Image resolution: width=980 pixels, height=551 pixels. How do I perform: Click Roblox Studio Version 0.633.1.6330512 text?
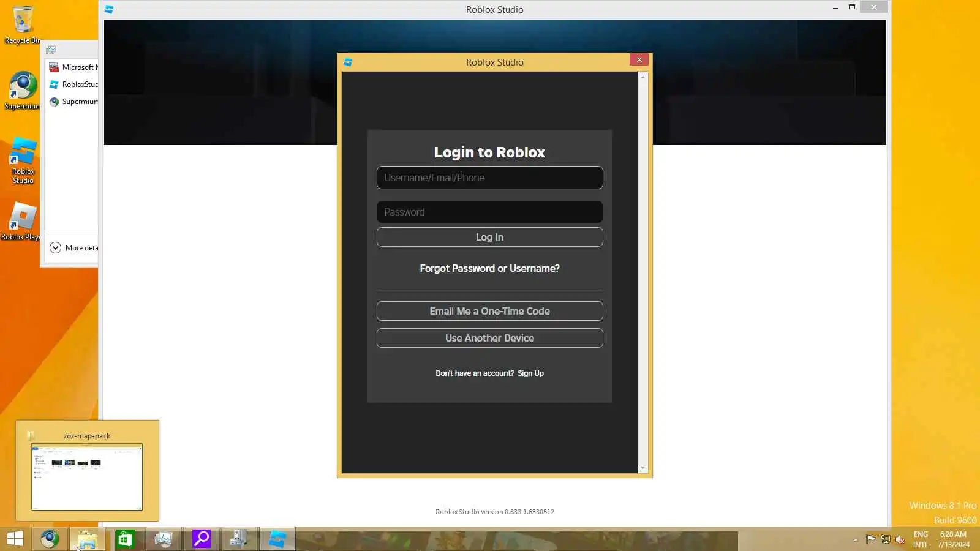[495, 512]
